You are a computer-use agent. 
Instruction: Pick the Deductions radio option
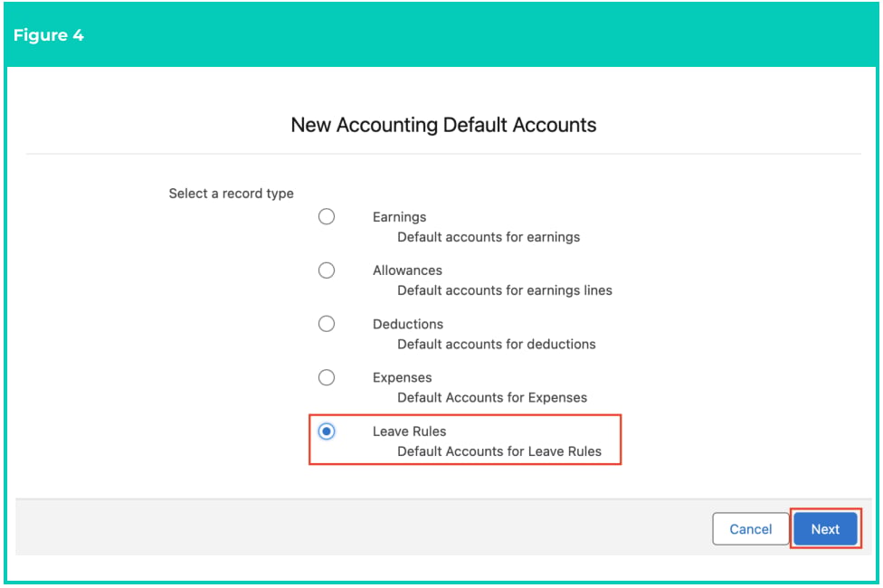tap(327, 324)
